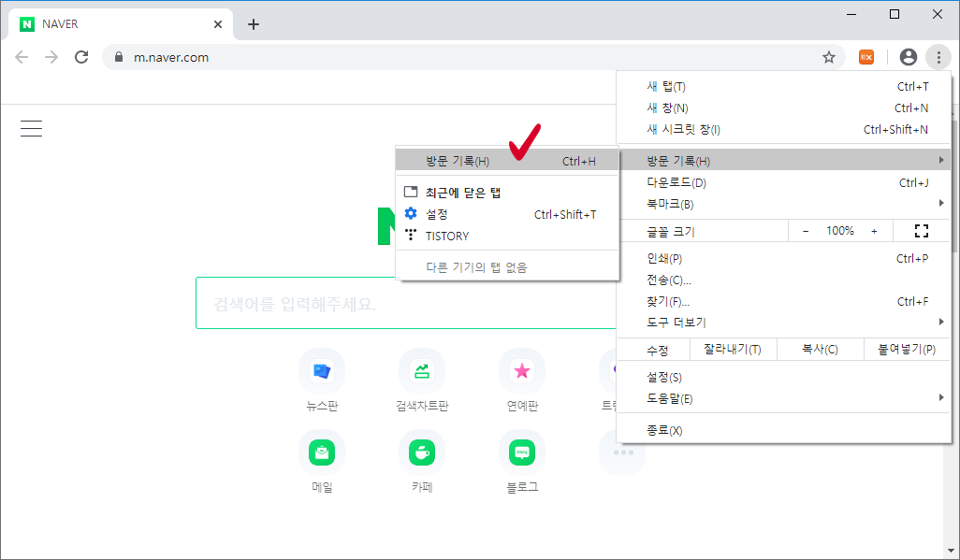Select the NAVER browser tab
The height and width of the screenshot is (560, 960).
coord(121,24)
